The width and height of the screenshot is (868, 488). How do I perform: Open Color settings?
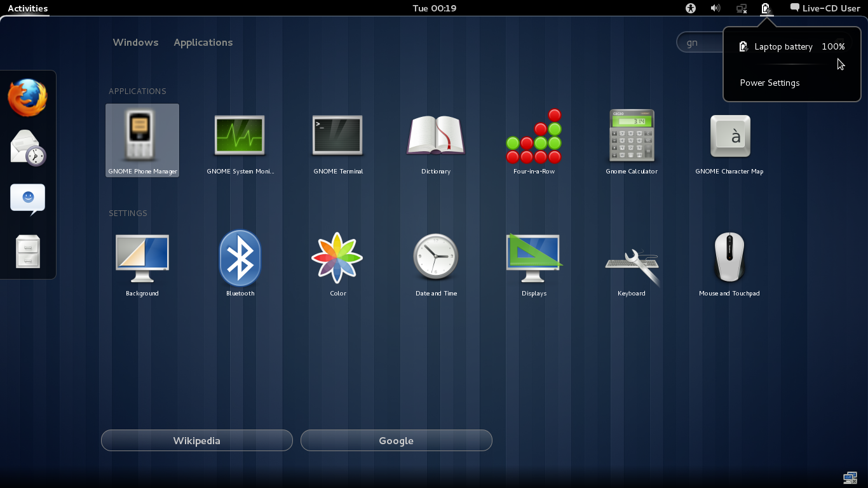tap(337, 262)
